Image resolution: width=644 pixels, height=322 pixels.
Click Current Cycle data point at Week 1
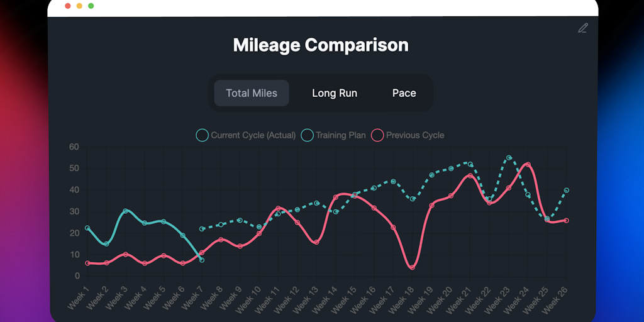click(x=87, y=228)
